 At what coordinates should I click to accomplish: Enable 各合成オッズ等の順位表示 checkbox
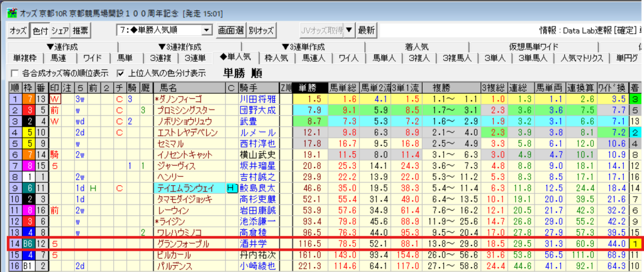tap(15, 72)
